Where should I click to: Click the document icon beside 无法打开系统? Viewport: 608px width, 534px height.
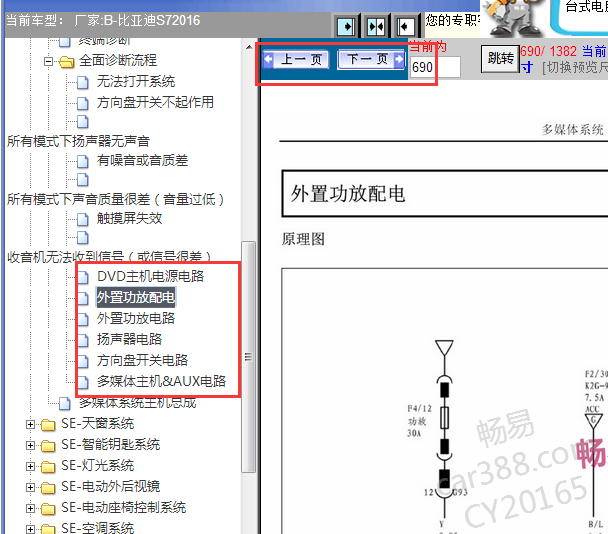click(x=83, y=82)
